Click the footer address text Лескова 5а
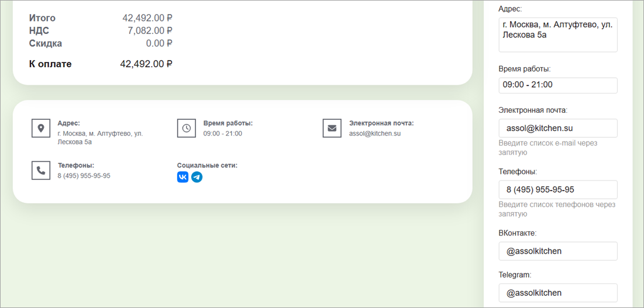Screen dimensions: 644x308 (75, 141)
